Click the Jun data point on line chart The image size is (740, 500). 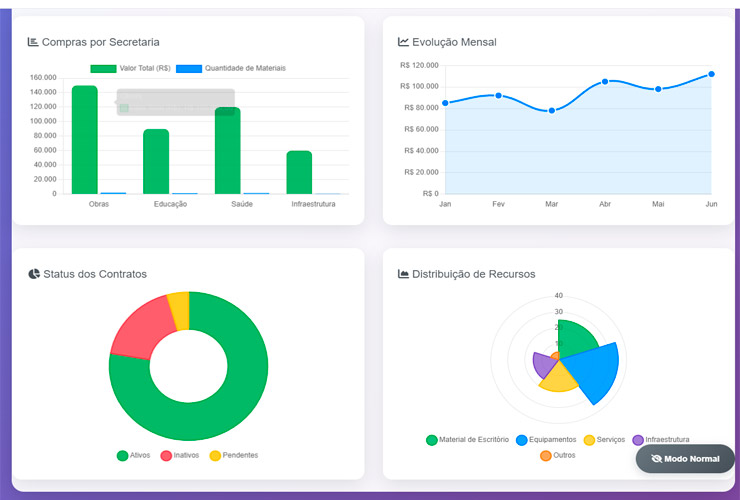click(711, 74)
